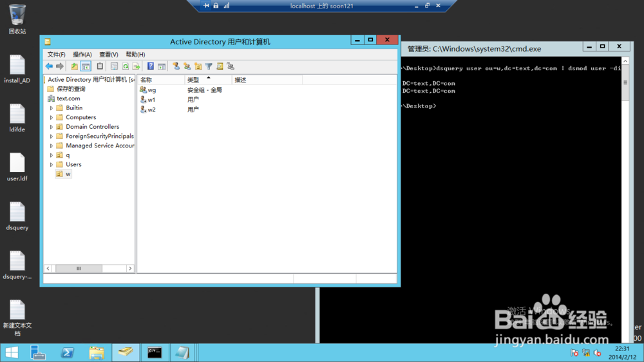This screenshot has width=644, height=362.
Task: Select user w2 in list
Action: [151, 110]
